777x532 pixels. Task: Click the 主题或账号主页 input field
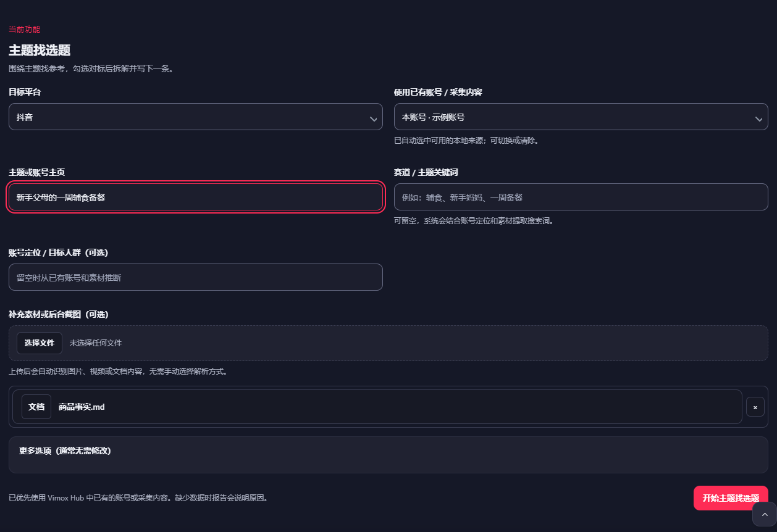pyautogui.click(x=195, y=197)
